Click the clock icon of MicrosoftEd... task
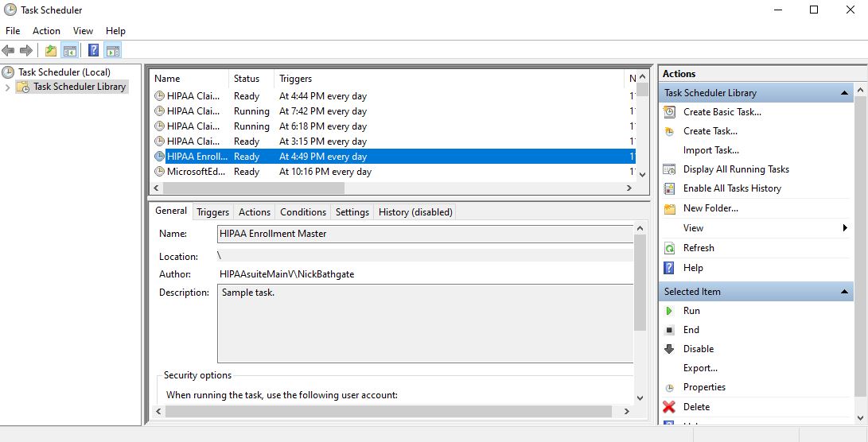 pos(159,172)
